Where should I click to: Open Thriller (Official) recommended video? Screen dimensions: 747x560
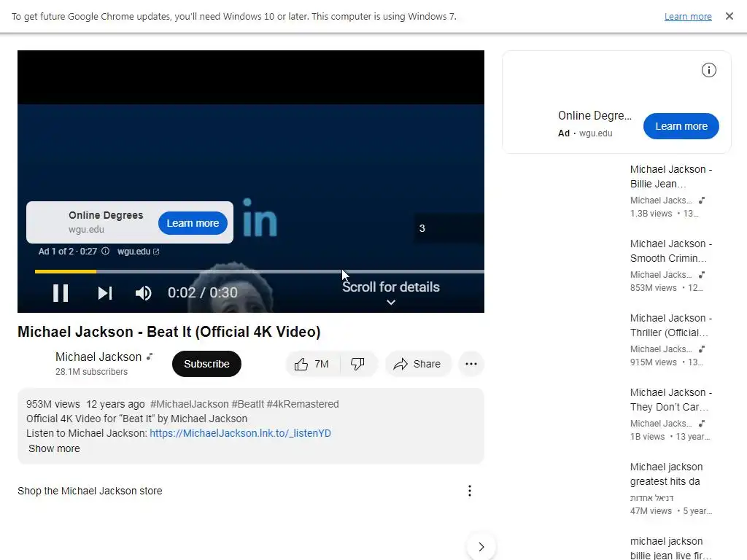(x=671, y=325)
